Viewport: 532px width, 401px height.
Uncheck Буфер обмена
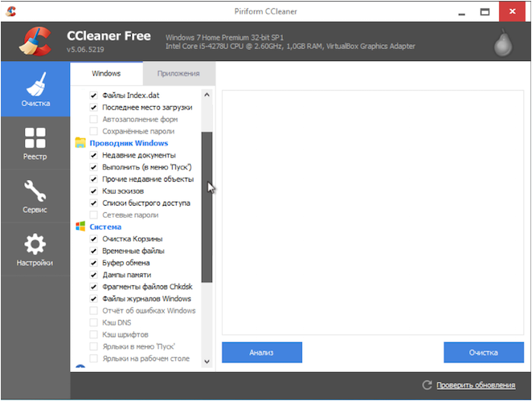[94, 263]
